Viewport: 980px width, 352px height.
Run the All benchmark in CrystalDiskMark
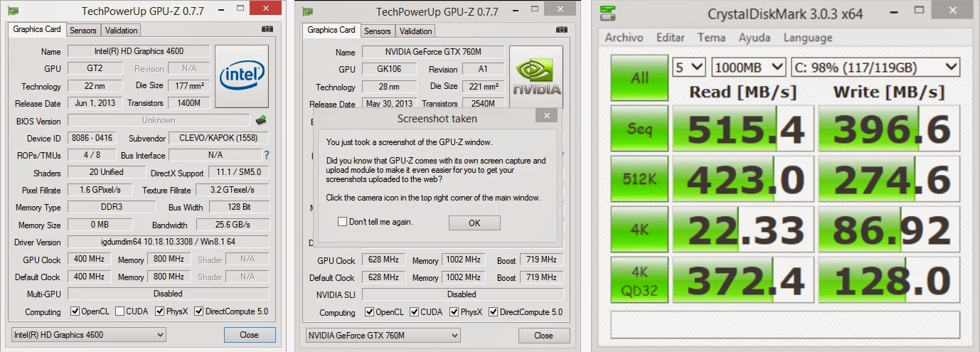639,78
